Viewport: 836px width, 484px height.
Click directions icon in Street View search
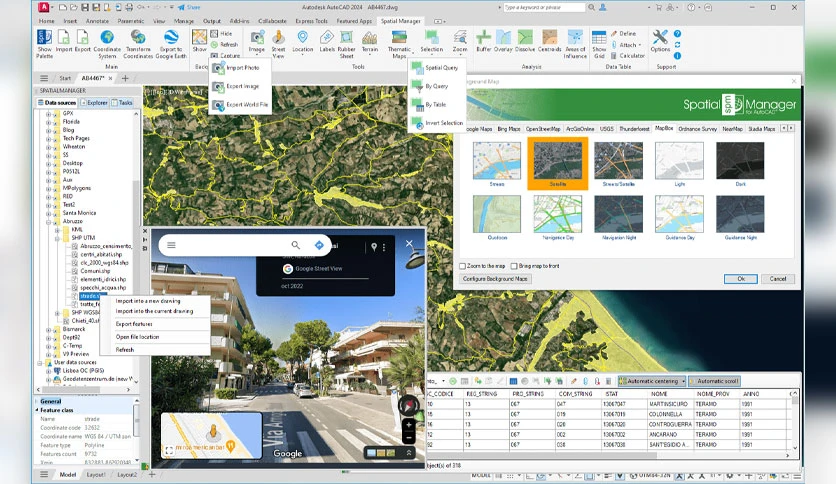pos(319,245)
